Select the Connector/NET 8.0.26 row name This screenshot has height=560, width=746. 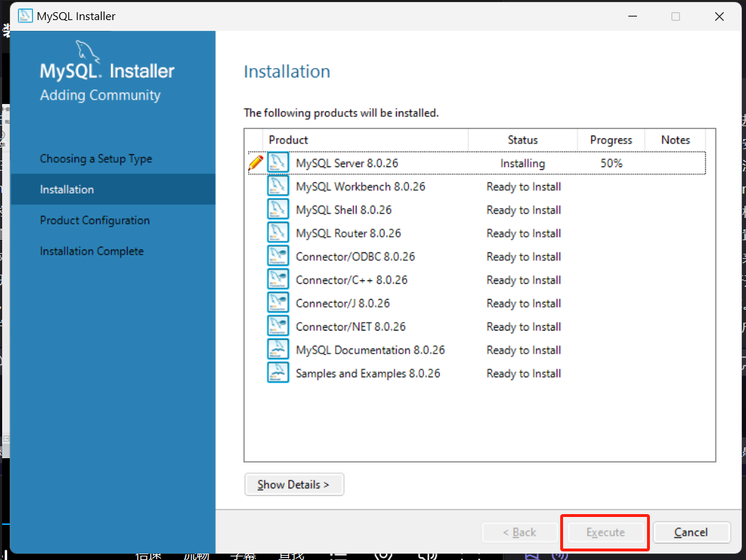click(351, 326)
